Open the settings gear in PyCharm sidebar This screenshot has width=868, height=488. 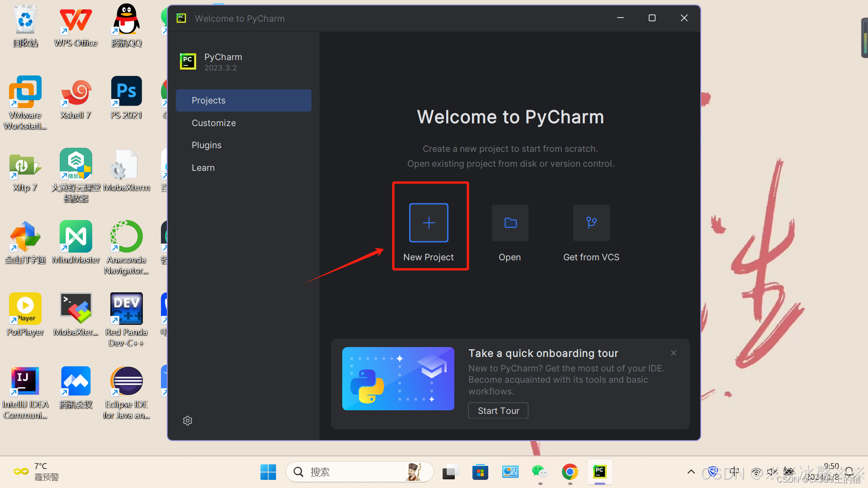click(x=188, y=421)
